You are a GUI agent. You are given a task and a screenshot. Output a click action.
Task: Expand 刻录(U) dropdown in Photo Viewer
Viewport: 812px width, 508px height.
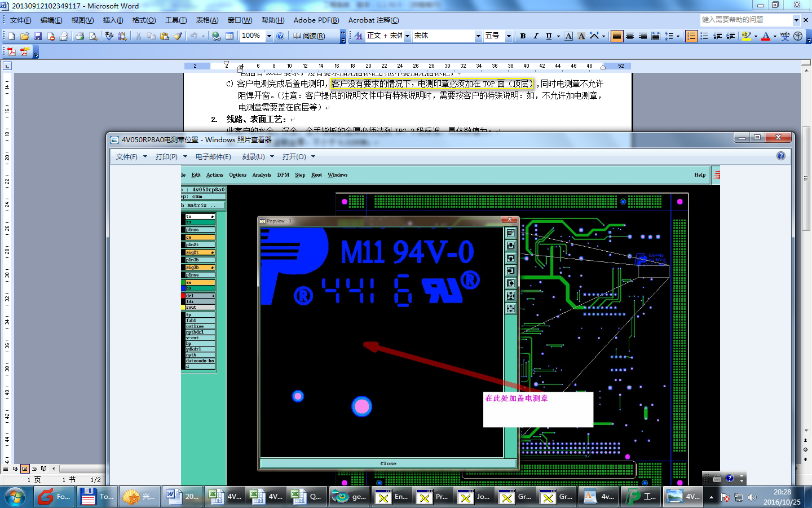point(272,156)
